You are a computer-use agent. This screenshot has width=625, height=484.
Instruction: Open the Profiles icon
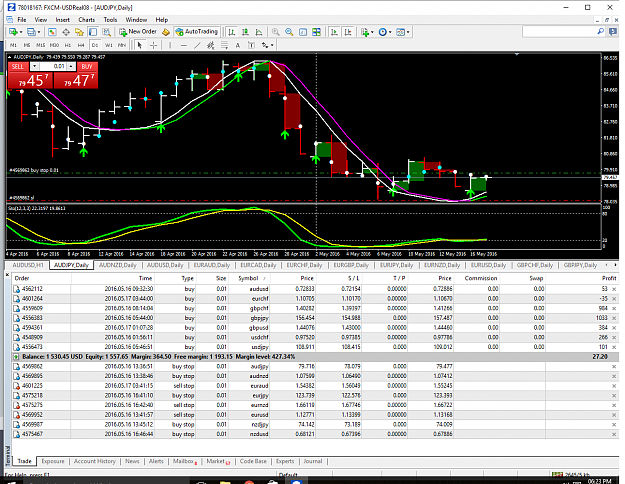pos(31,32)
